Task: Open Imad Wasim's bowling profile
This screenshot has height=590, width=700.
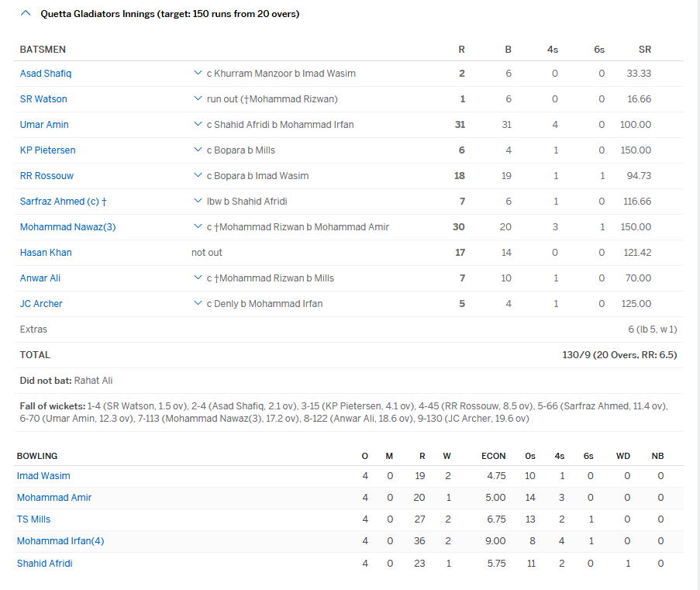Action: (43, 475)
